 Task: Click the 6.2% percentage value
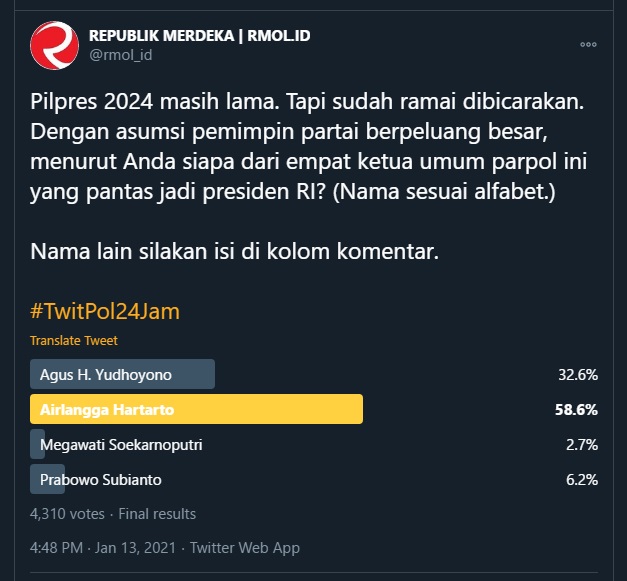click(x=581, y=479)
